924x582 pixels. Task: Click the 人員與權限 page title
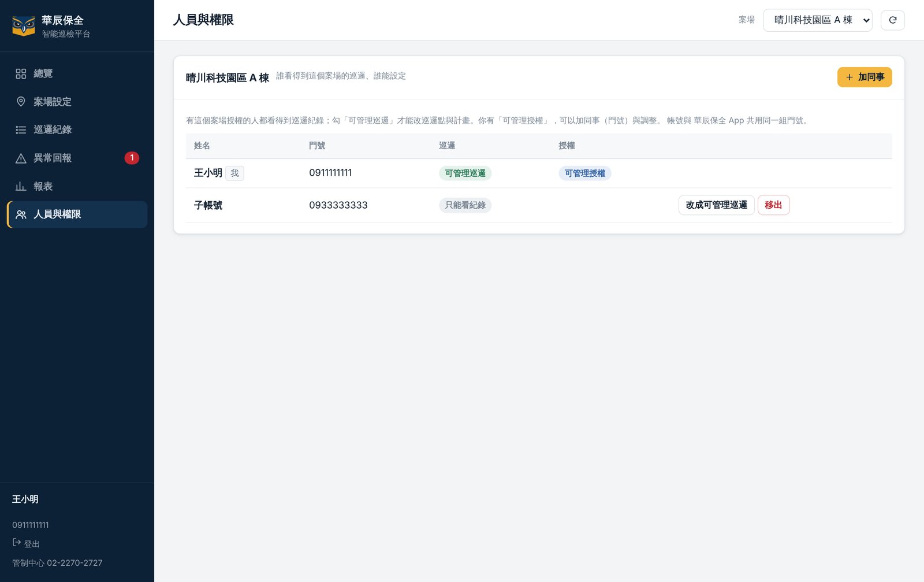coord(203,20)
